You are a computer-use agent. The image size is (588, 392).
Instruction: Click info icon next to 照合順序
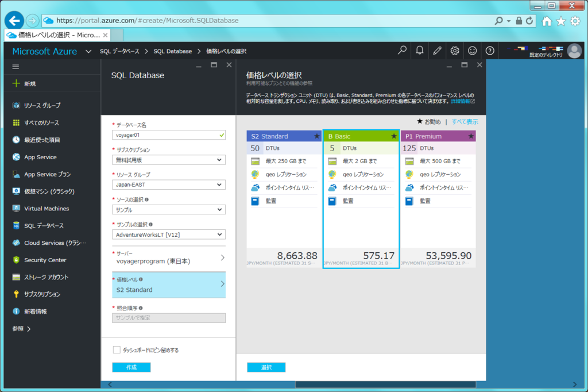141,308
